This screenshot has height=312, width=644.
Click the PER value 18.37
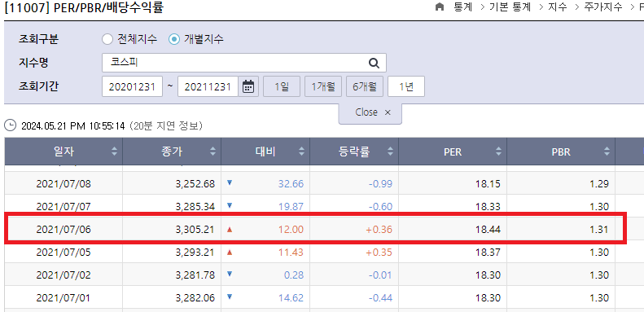tap(488, 252)
